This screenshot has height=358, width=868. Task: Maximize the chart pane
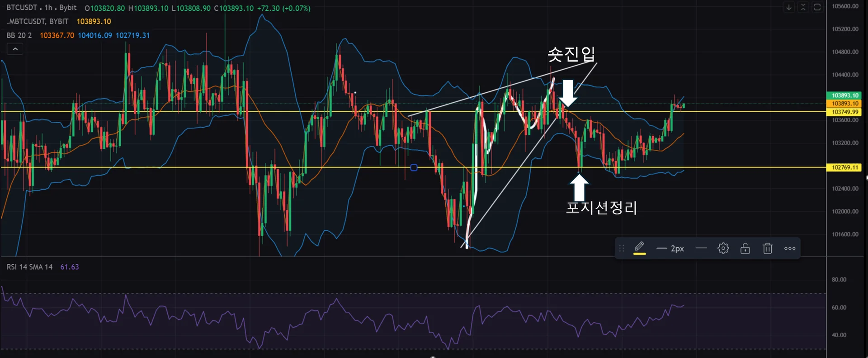[x=817, y=7]
